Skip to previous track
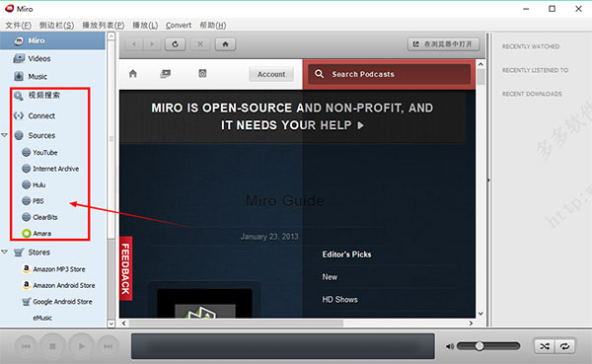This screenshot has width=592, height=364. pyautogui.click(x=26, y=346)
